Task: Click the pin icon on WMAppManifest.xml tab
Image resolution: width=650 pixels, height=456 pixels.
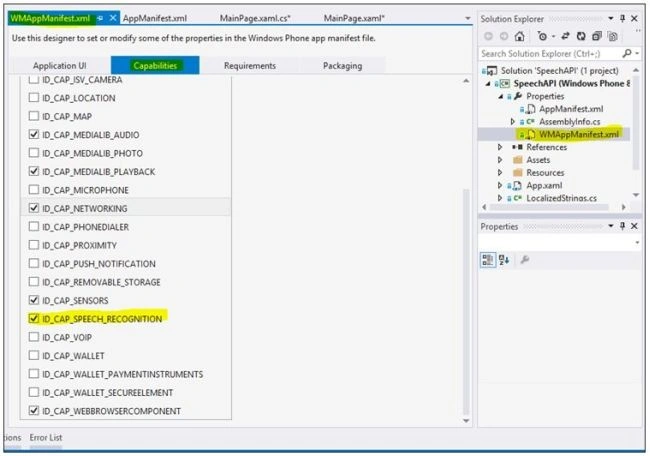Action: (x=100, y=19)
